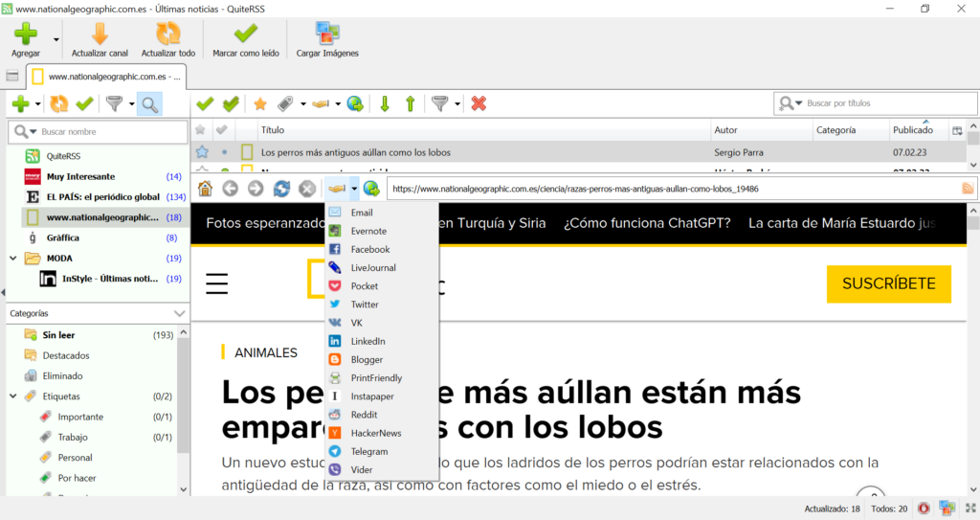Go to next unread news green down arrow
This screenshot has width=980, height=520.
[x=385, y=103]
